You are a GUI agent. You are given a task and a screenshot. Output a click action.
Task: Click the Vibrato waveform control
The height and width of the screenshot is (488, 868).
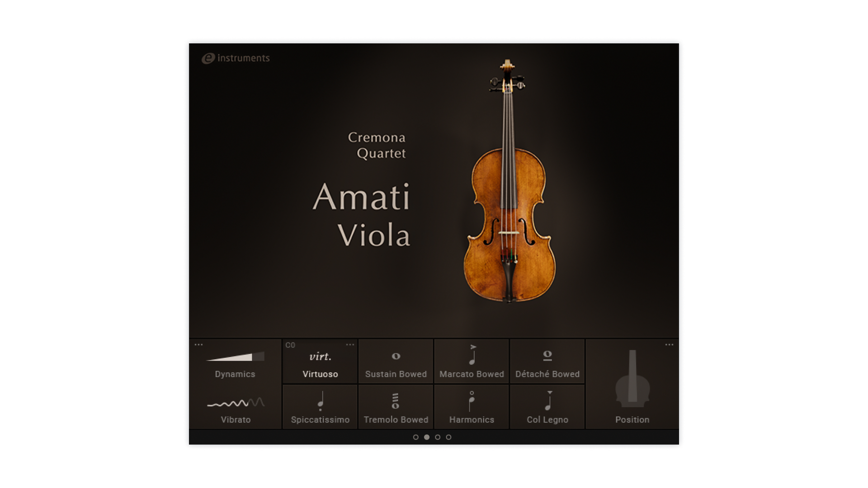tap(236, 402)
